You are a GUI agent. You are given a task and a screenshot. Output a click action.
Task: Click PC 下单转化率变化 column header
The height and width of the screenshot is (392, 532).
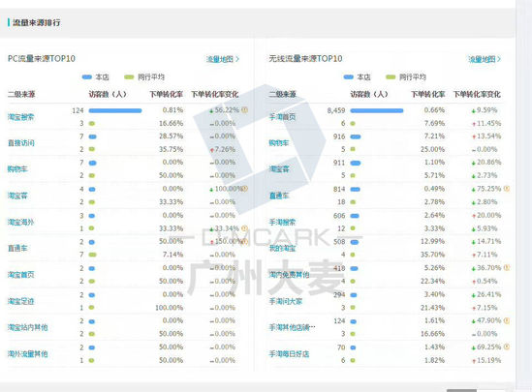(x=215, y=94)
